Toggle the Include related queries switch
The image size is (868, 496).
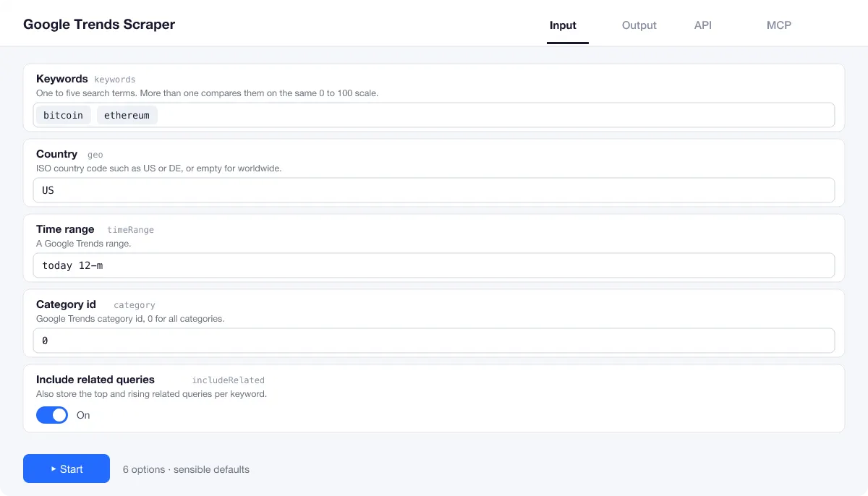click(52, 415)
